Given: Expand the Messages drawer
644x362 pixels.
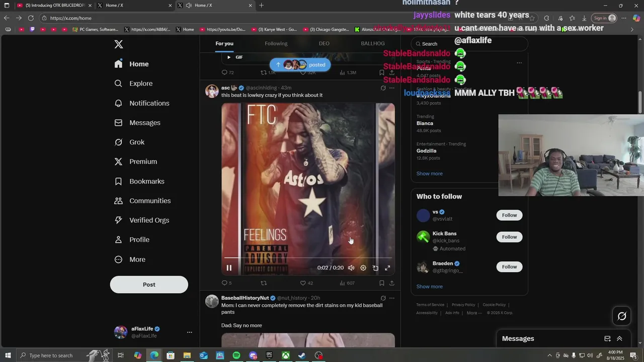Looking at the screenshot, I should 619,339.
